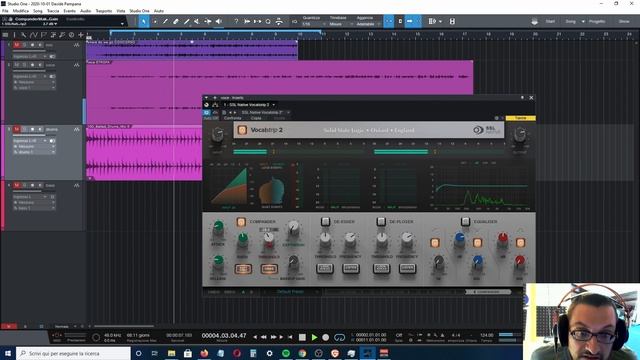640x360 pixels.
Task: Add a new track with plus icon
Action: click(81, 35)
